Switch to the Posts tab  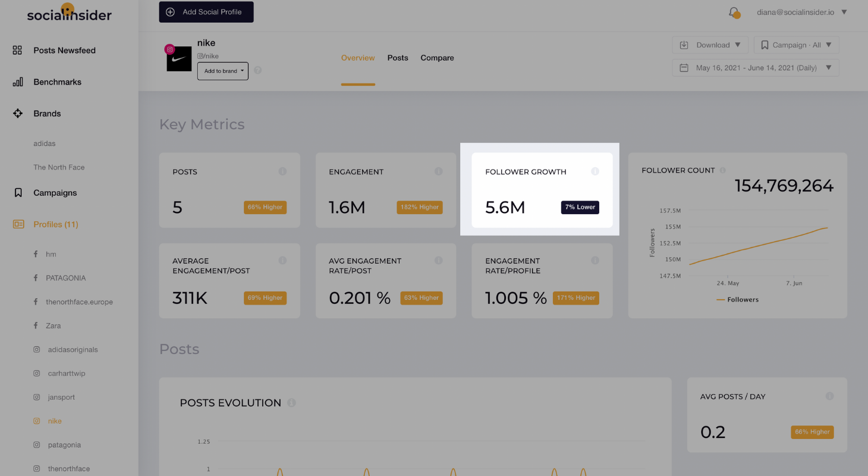coord(398,58)
